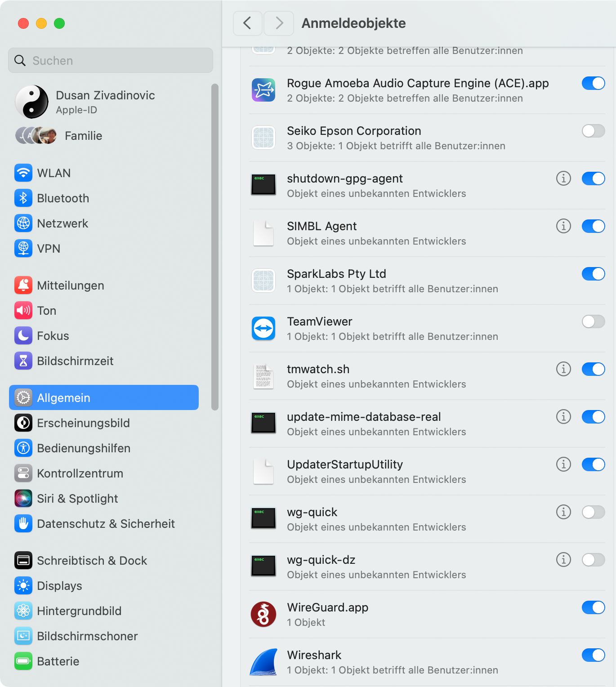
Task: Turn off shutdown-gpg-agent login item
Action: coord(594,178)
